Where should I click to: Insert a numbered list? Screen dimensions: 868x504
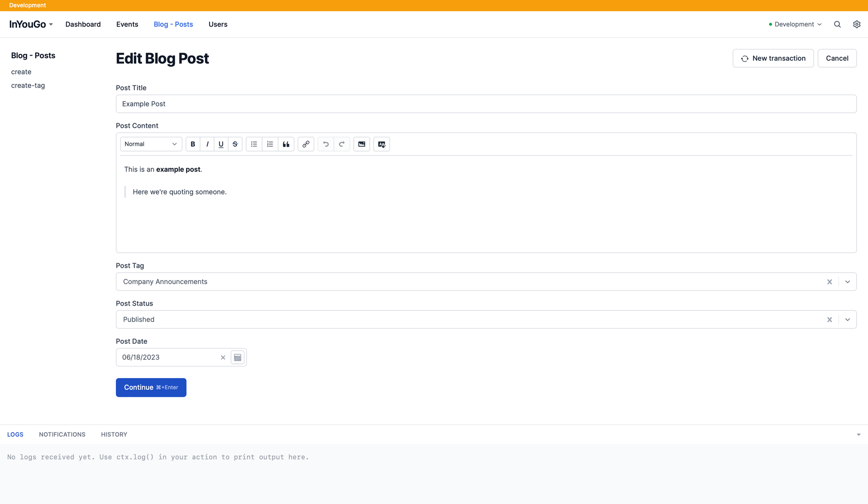click(270, 144)
